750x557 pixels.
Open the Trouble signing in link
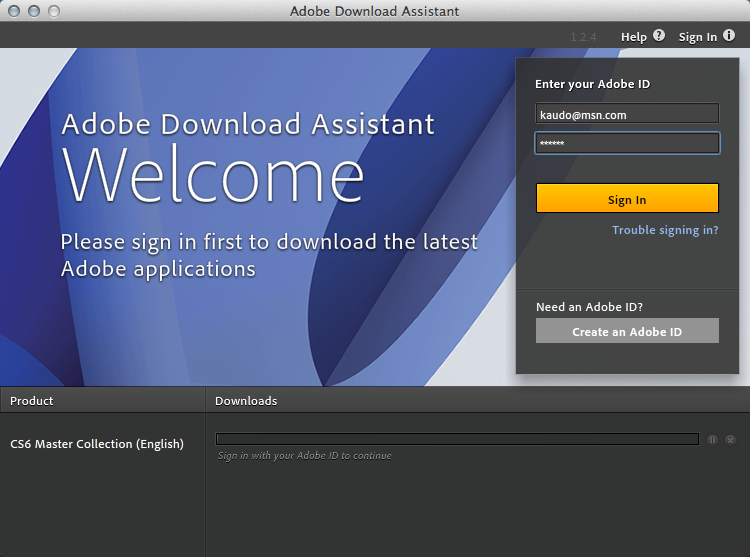point(665,230)
